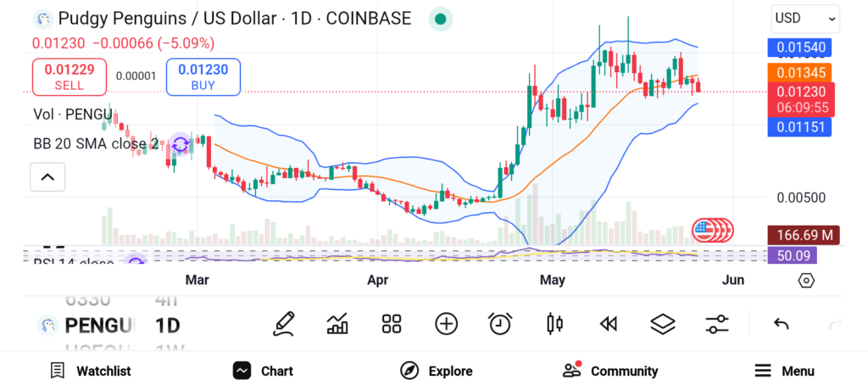This screenshot has height=391, width=868.
Task: Click the 0.01540 upper band price label
Action: tap(801, 47)
